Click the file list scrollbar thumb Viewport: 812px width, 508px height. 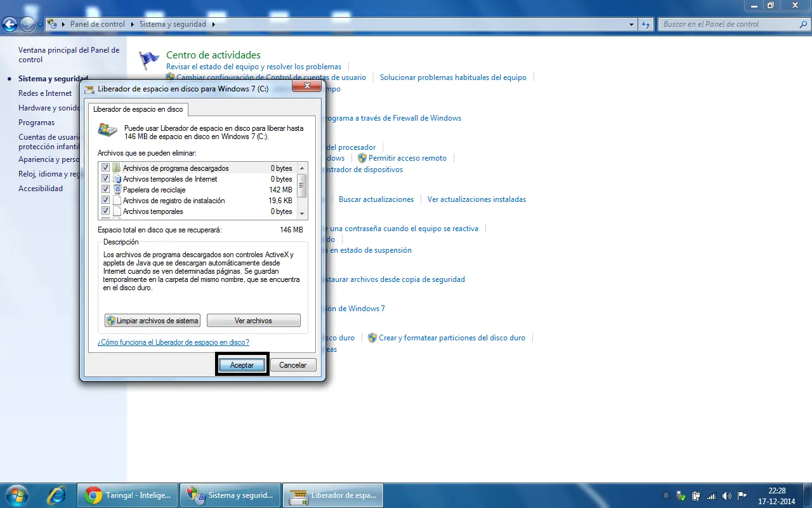tap(303, 185)
